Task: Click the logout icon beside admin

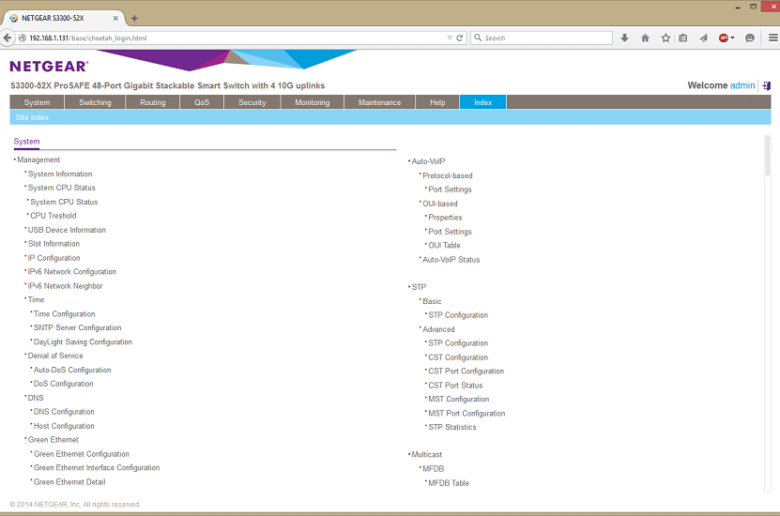Action: [x=767, y=86]
